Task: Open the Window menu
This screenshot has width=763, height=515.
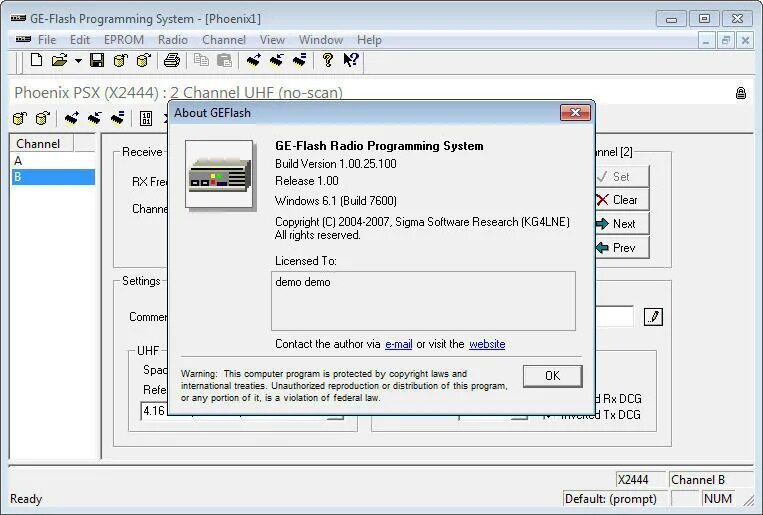Action: tap(321, 40)
